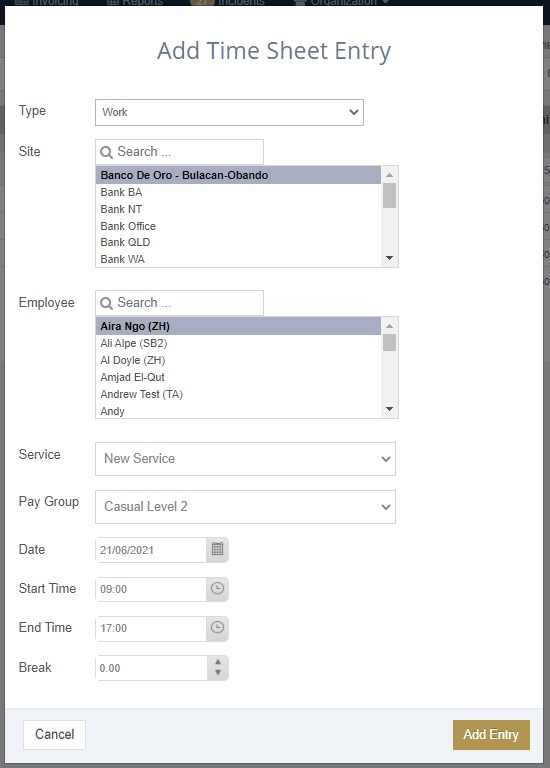Expand the Type dropdown showing Work
The height and width of the screenshot is (768, 550).
pos(229,112)
